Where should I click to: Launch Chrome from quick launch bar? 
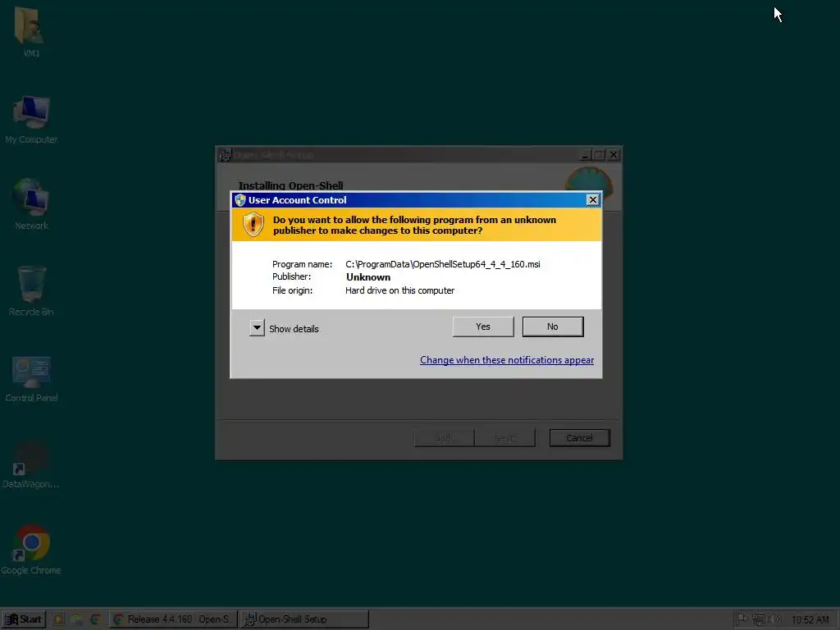coord(95,619)
